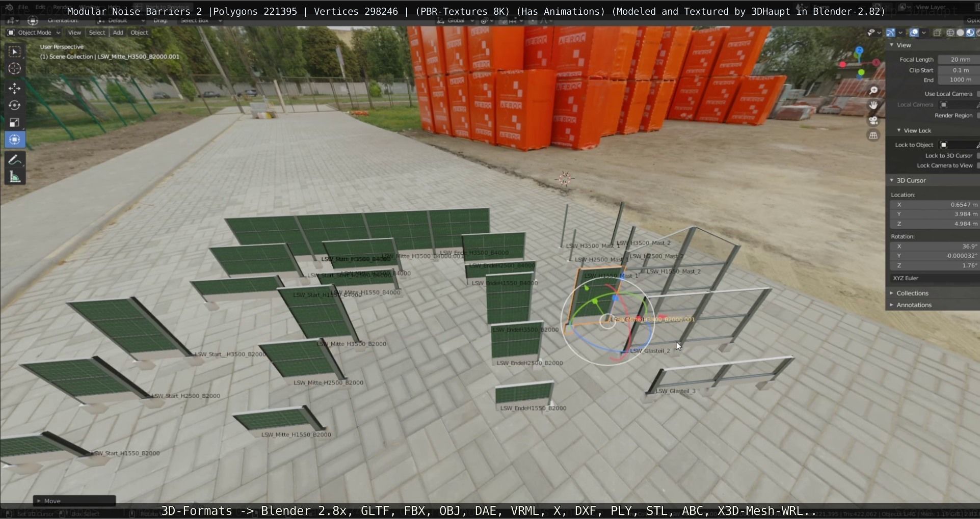
Task: Toggle camera view with camera icon
Action: tap(873, 120)
